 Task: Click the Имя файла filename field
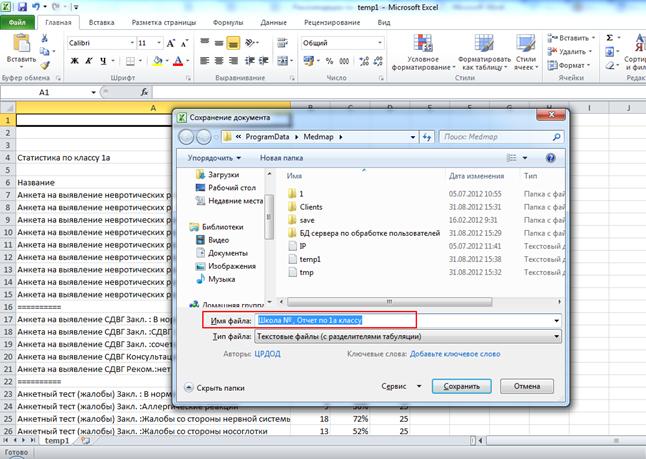(x=405, y=320)
